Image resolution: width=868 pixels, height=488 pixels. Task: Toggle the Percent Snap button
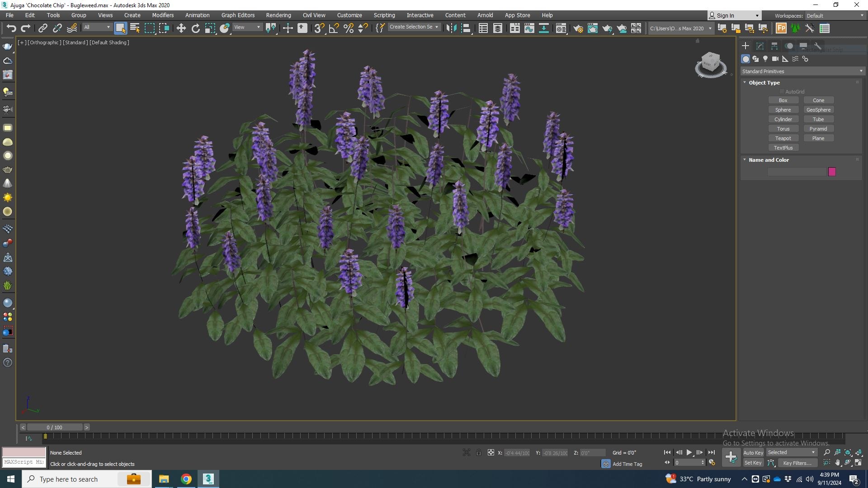pos(348,28)
